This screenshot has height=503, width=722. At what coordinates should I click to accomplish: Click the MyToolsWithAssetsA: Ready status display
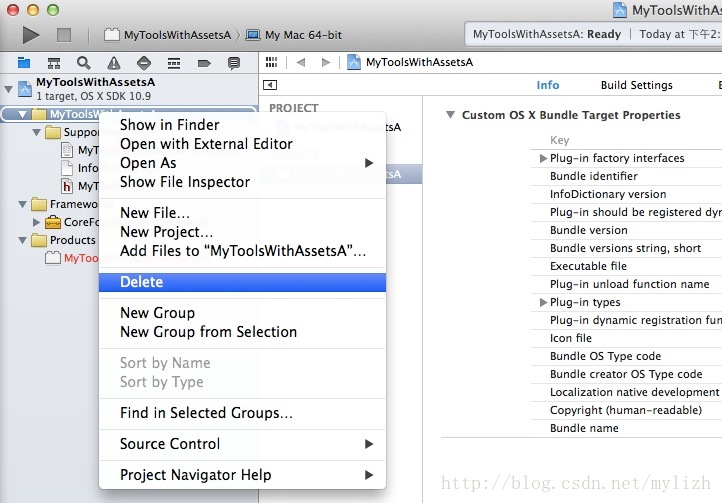(x=547, y=34)
